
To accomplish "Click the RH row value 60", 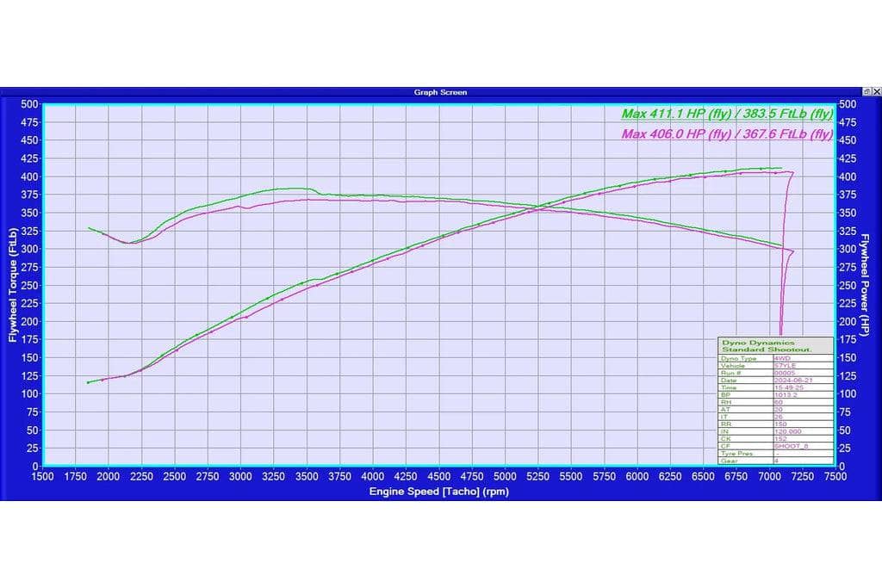I will (779, 402).
